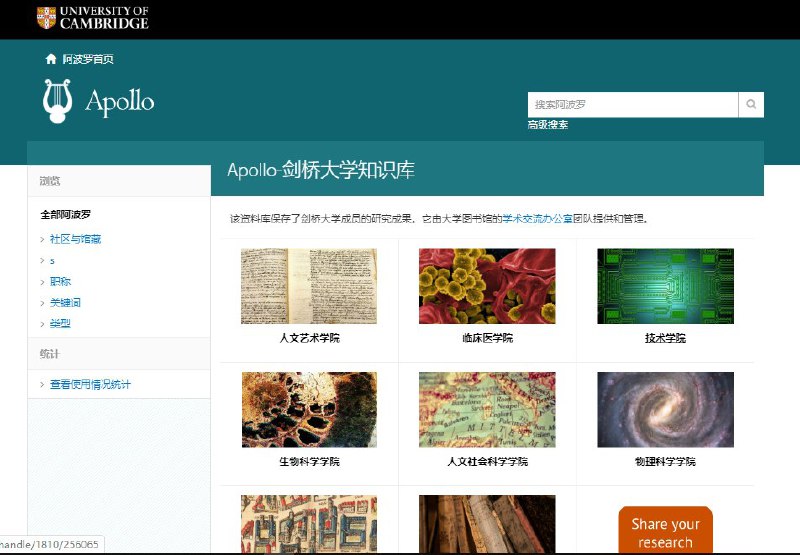Click the 统计 sidebar section header
This screenshot has height=555, width=800.
click(50, 354)
